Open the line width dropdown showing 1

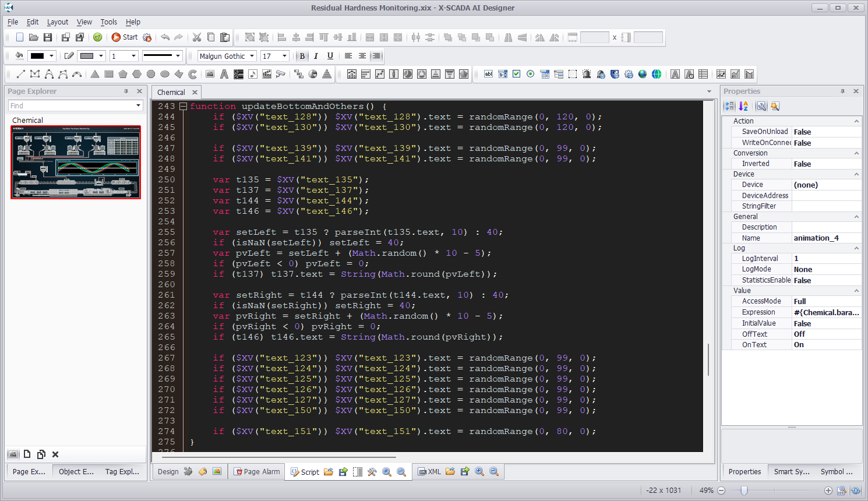[133, 56]
